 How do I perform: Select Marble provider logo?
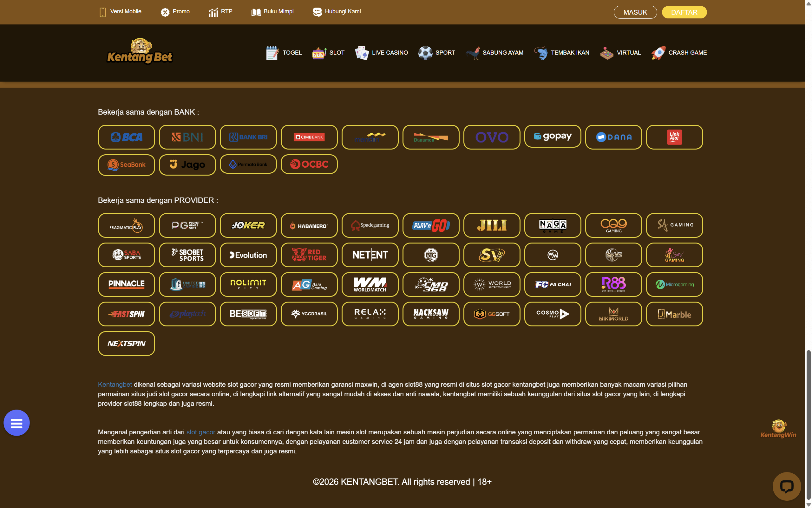tap(674, 314)
